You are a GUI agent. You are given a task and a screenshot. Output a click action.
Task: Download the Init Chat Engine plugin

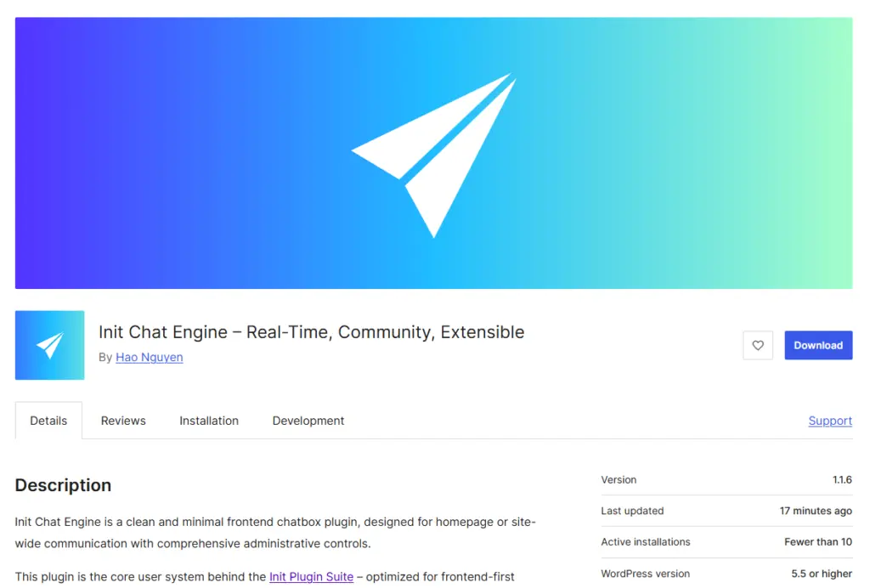pyautogui.click(x=818, y=345)
